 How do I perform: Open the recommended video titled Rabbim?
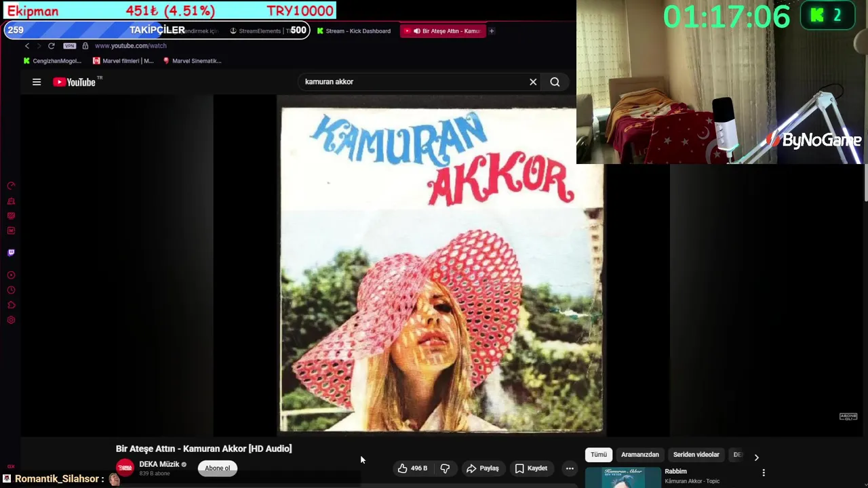point(675,471)
